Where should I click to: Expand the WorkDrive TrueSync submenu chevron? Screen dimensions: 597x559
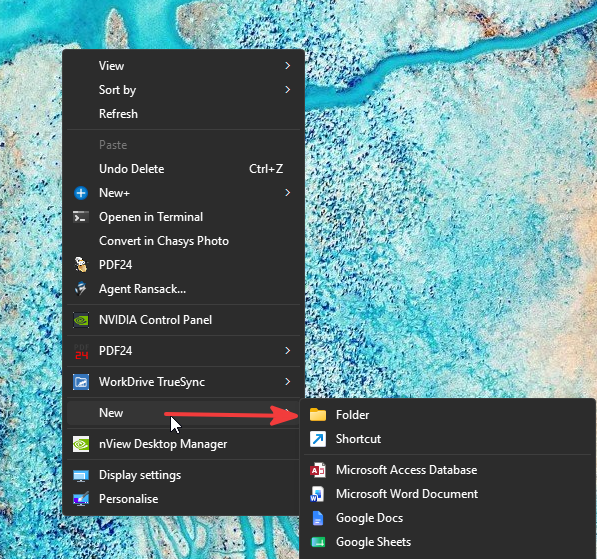pyautogui.click(x=287, y=382)
